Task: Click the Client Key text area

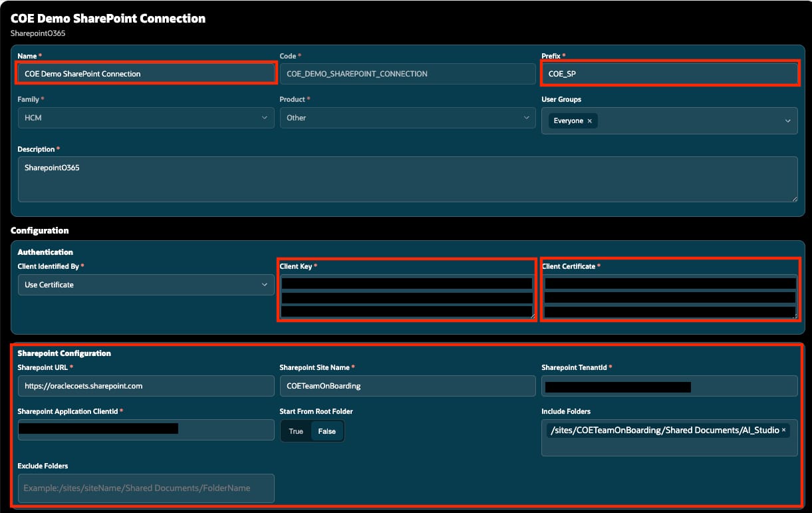Action: click(x=407, y=297)
